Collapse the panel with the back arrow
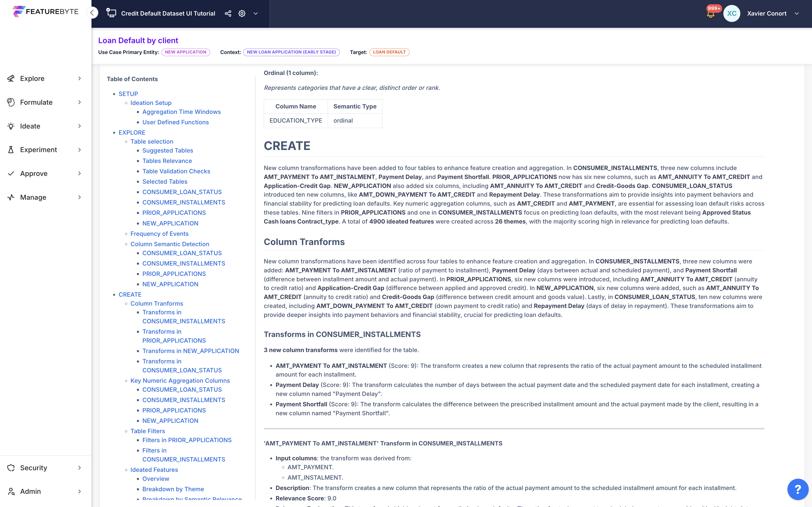Screen dimensions: 812x507 click(92, 13)
